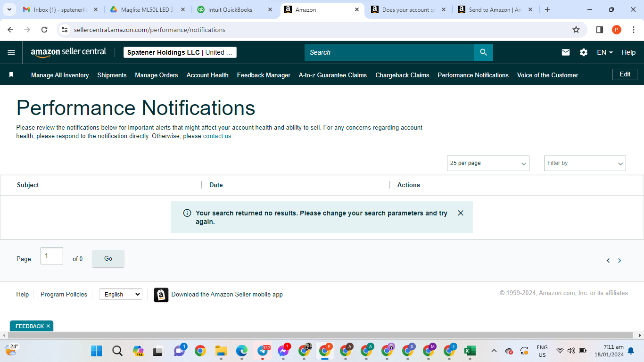This screenshot has height=362, width=644.
Task: Click the Edit navigation button
Action: click(625, 74)
